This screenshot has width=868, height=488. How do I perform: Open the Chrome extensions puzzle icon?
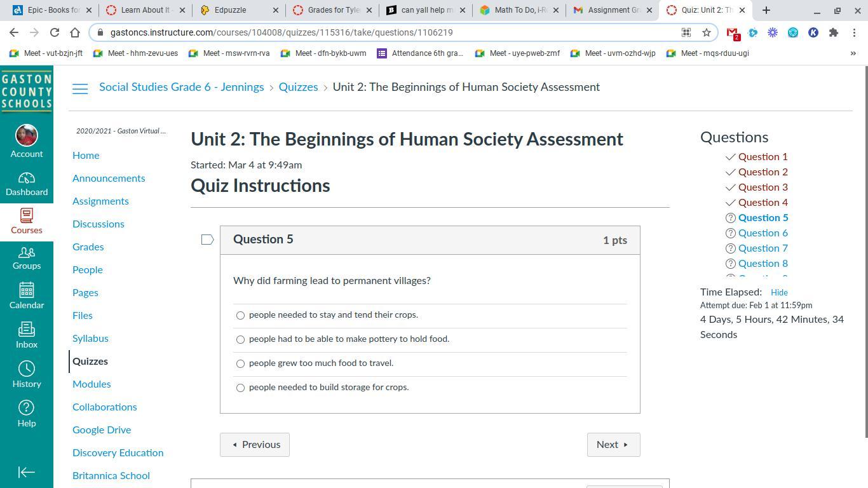tap(834, 32)
